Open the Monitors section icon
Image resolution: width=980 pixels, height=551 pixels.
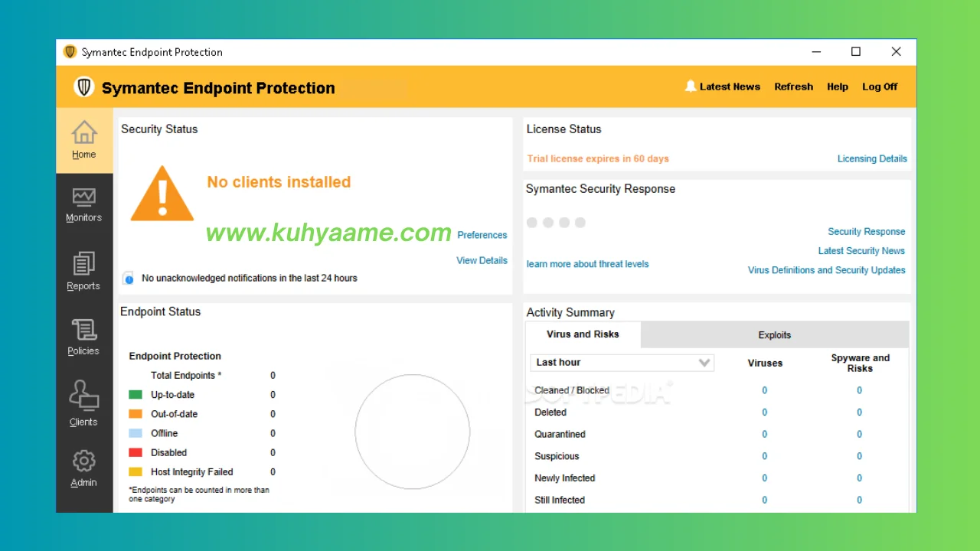point(84,197)
